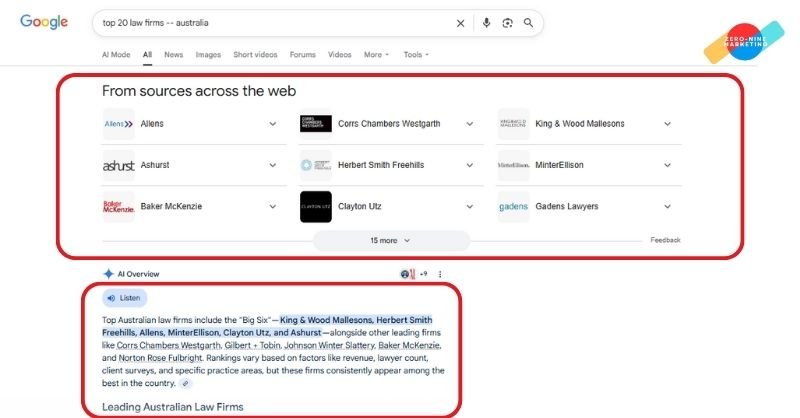
Task: Switch to Images tab
Action: (x=208, y=55)
